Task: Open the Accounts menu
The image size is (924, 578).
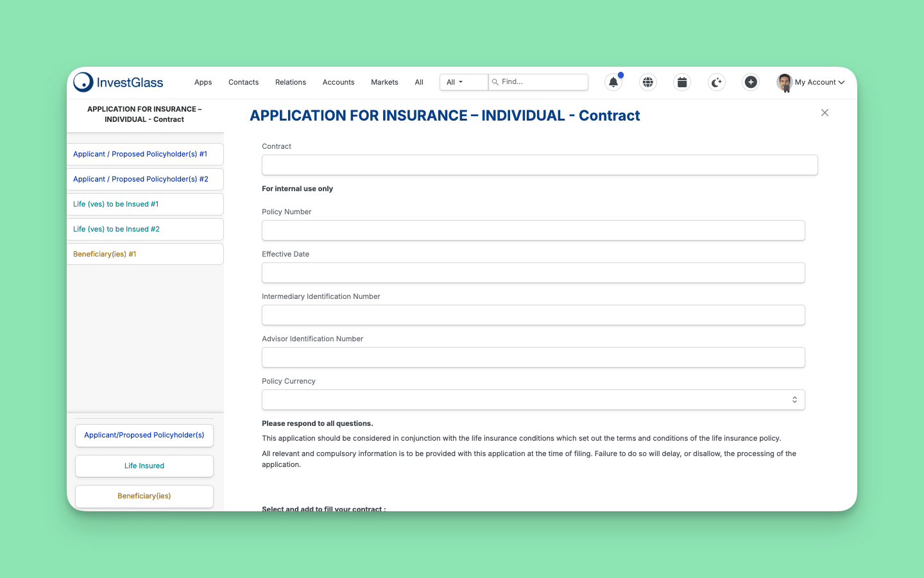Action: (339, 82)
